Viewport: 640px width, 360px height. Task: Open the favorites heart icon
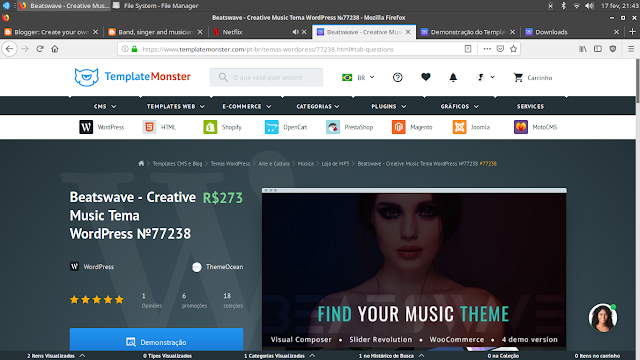click(x=426, y=77)
